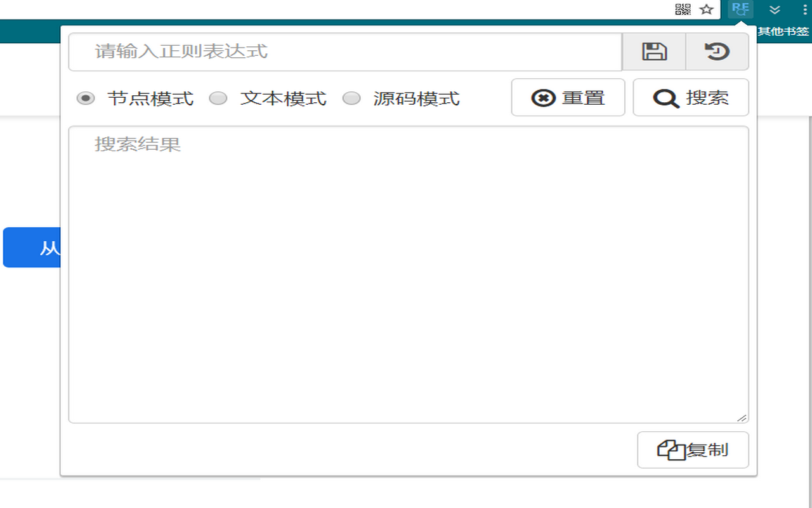This screenshot has height=508, width=812.
Task: Focus the 请输入正则表达式 input field
Action: click(x=345, y=51)
